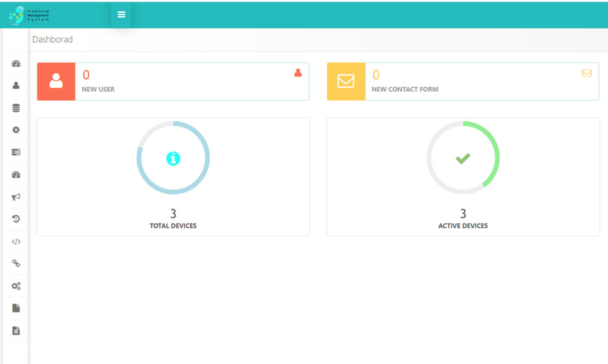Collapse the sidebar with the hamburger button
The image size is (608, 364).
[x=120, y=15]
